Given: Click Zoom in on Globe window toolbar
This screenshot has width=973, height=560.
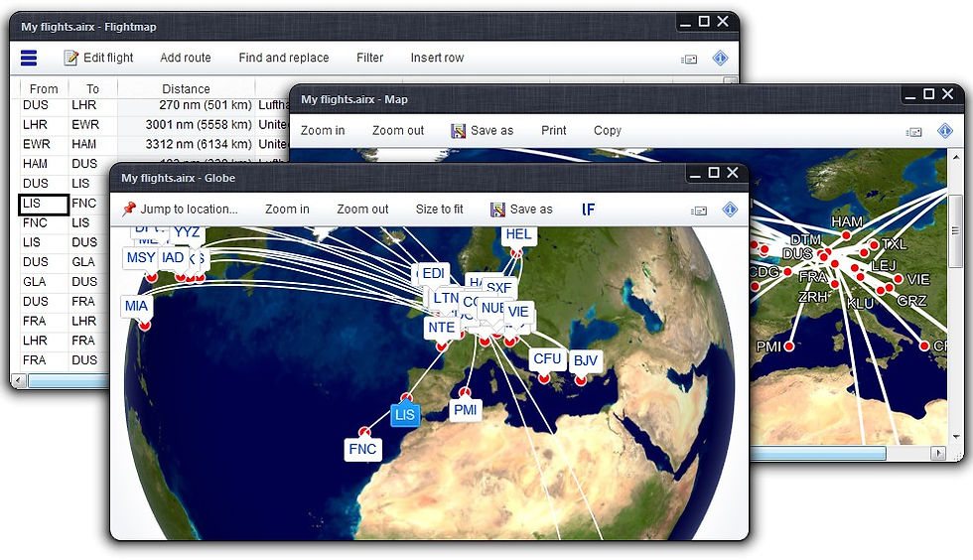Looking at the screenshot, I should [287, 210].
